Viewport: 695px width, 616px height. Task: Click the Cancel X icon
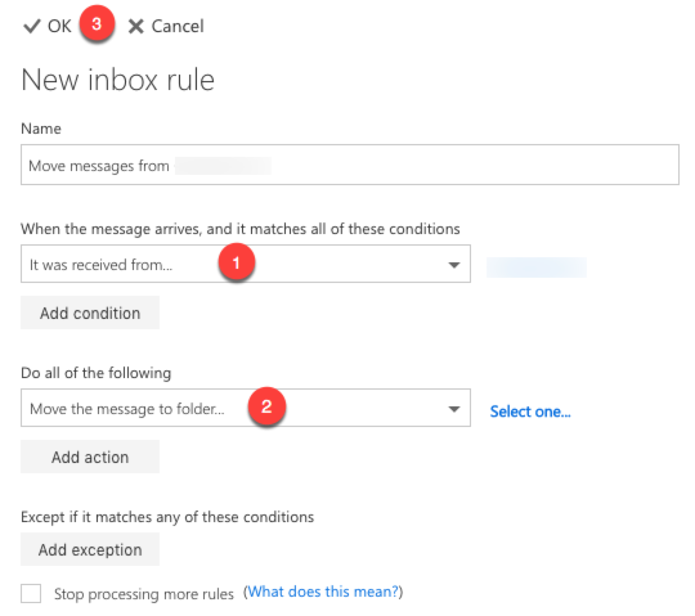tap(136, 26)
